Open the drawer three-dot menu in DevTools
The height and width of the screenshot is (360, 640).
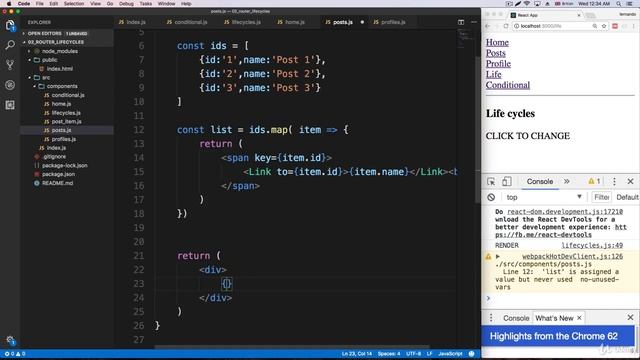pyautogui.click(x=491, y=318)
